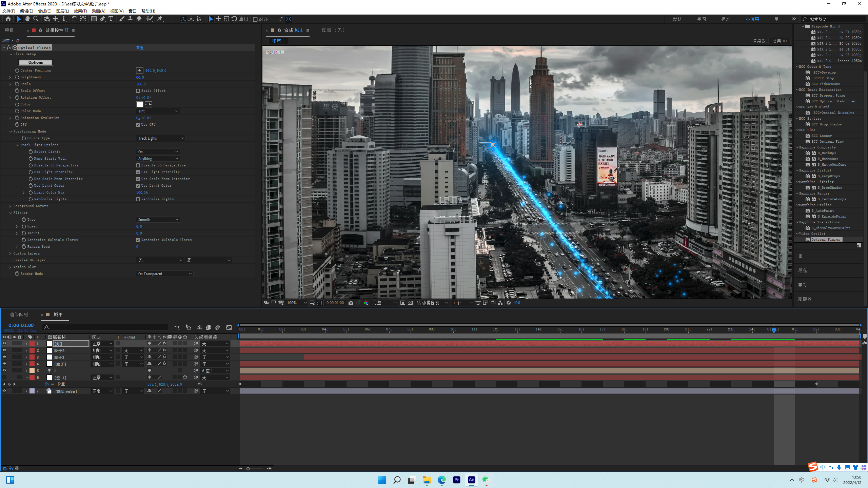The height and width of the screenshot is (488, 868).
Task: Take snapshot with camera icon in viewer
Action: point(351,303)
